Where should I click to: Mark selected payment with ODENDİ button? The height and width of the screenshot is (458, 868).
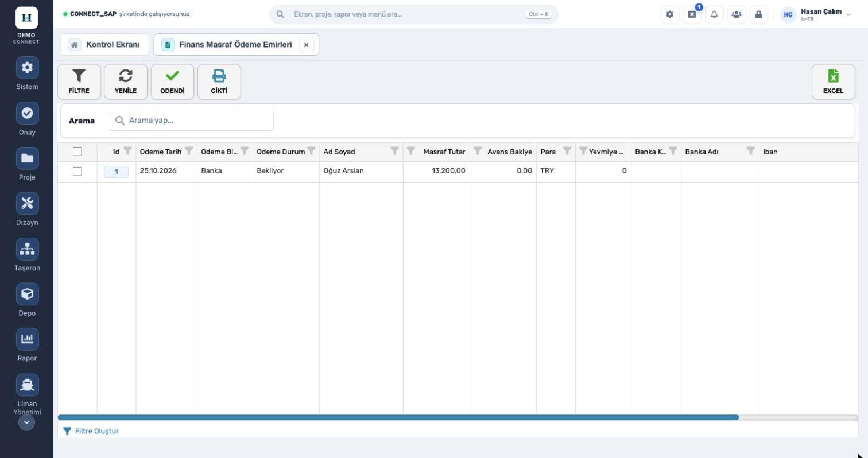coord(172,81)
